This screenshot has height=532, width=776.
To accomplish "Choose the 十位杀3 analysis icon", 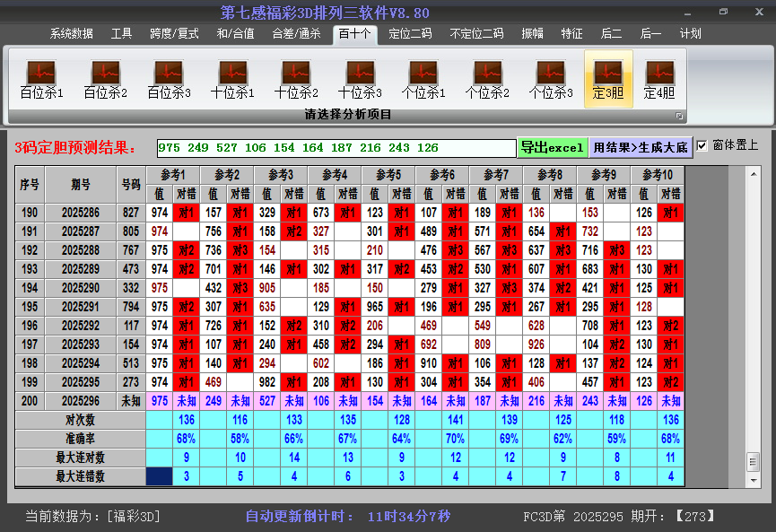I will 360,79.
